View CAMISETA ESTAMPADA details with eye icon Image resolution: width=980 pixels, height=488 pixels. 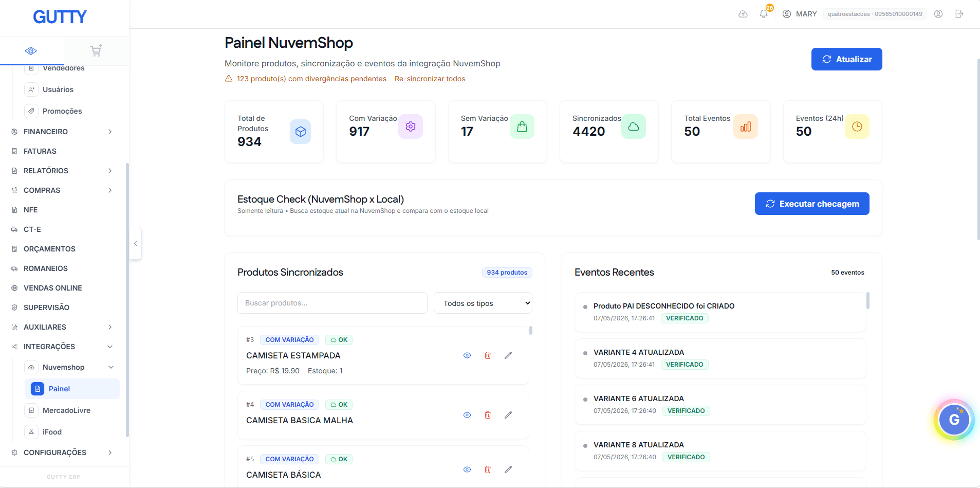[x=467, y=355]
